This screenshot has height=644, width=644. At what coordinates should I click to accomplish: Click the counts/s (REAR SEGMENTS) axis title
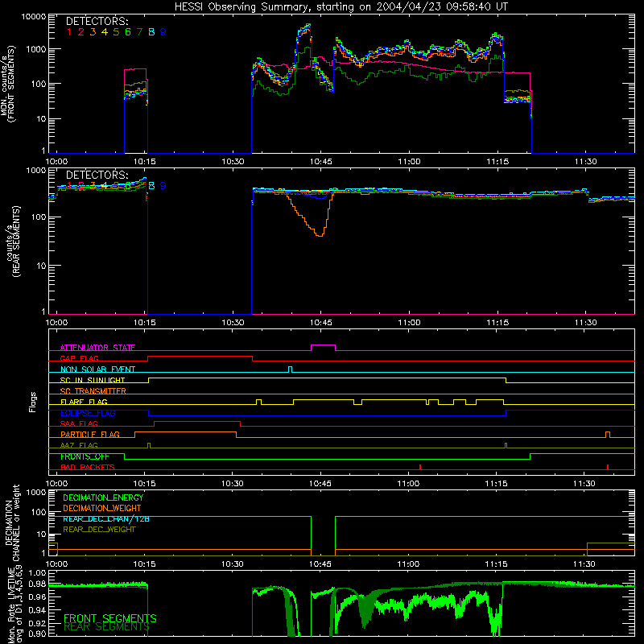14,242
